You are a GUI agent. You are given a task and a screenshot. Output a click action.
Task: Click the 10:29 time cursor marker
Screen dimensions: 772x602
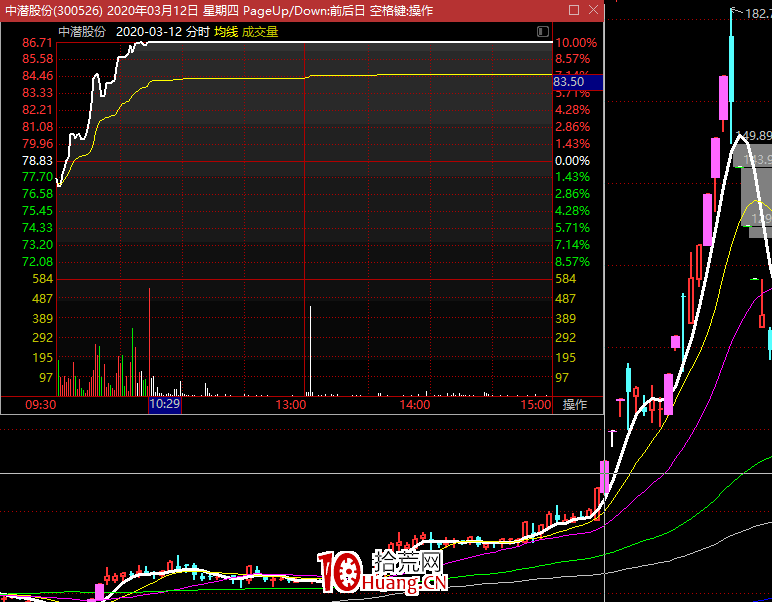click(x=165, y=404)
